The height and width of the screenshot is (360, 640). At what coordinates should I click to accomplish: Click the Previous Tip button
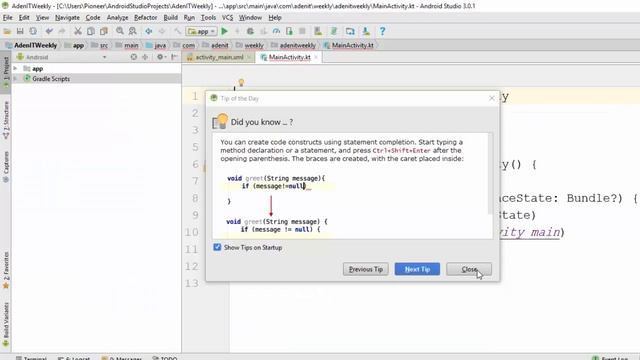coord(366,269)
